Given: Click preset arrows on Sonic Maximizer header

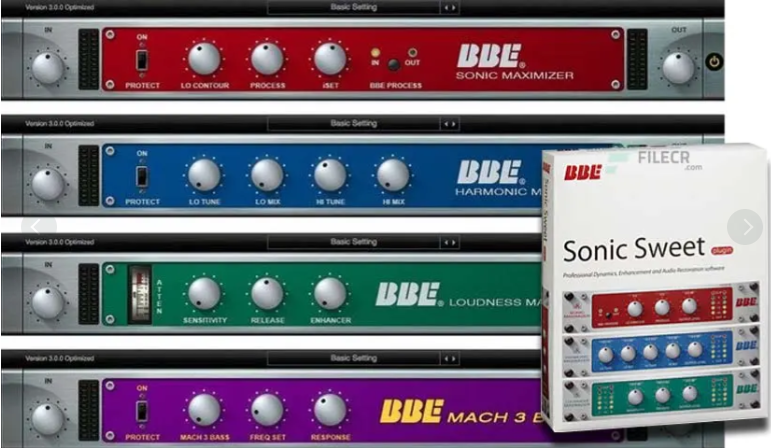Looking at the screenshot, I should pos(449,8).
